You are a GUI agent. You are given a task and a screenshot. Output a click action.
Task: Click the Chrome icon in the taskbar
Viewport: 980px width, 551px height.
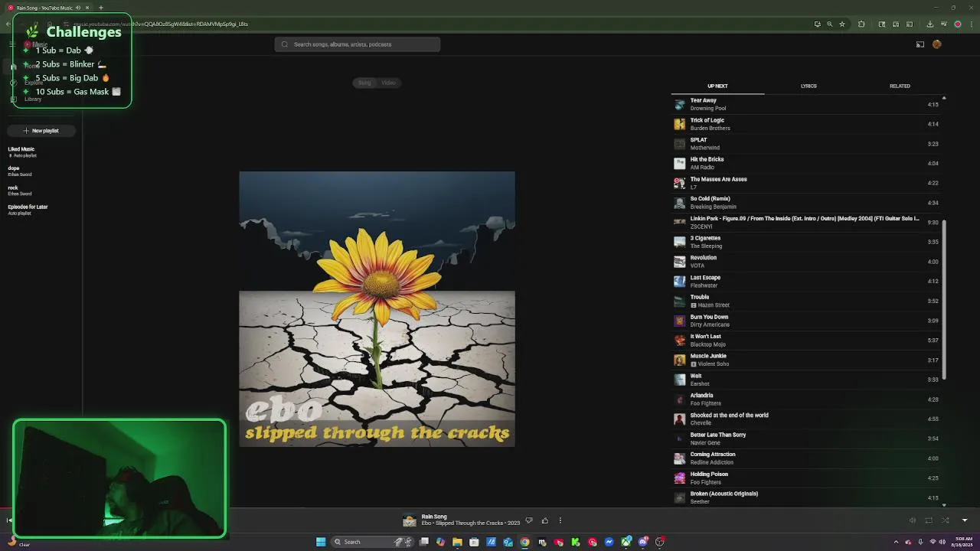click(524, 542)
